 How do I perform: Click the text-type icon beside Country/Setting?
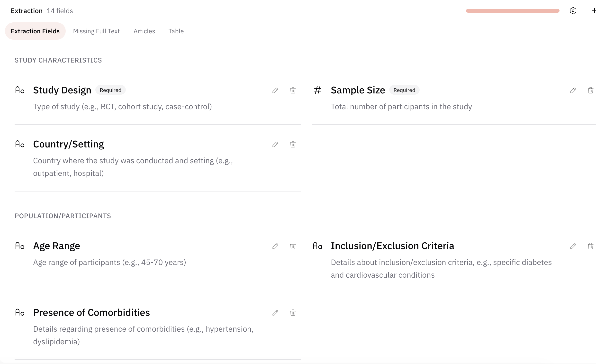coord(20,144)
